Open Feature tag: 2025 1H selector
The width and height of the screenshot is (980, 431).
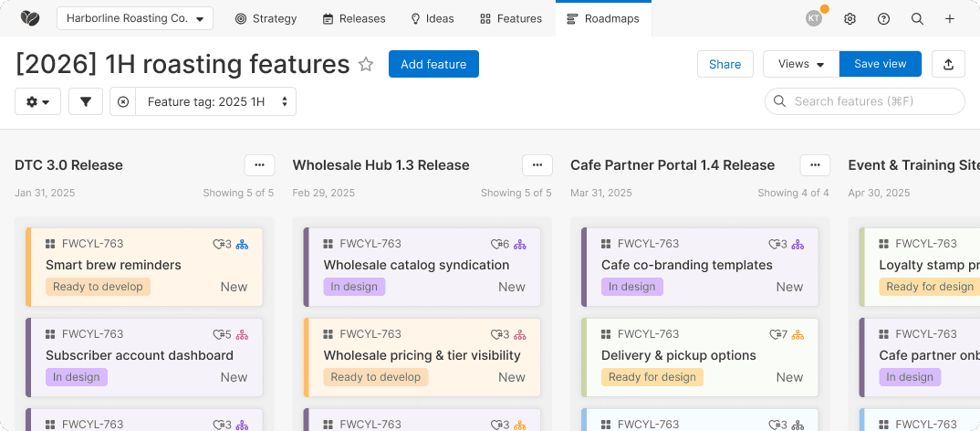click(x=215, y=101)
